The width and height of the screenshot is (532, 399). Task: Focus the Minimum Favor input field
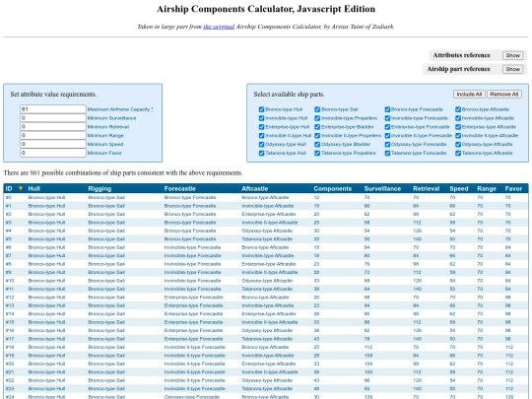click(53, 153)
